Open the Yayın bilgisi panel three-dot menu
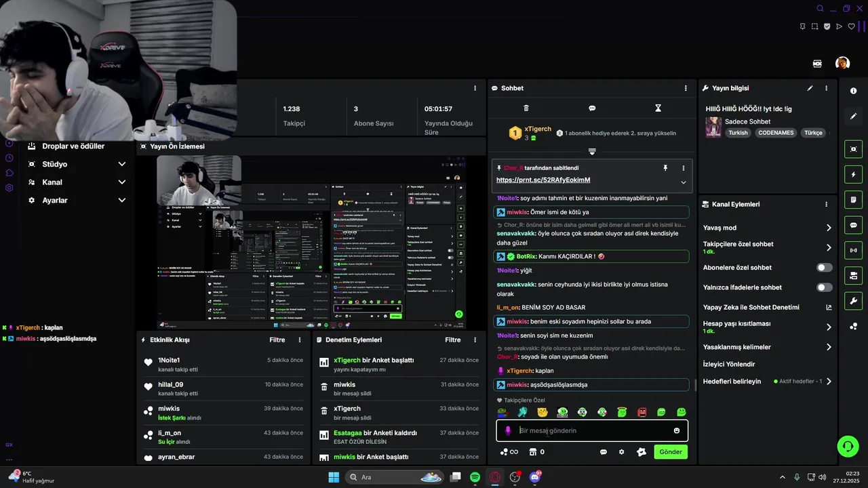Screen dimensions: 868x488 coord(826,88)
